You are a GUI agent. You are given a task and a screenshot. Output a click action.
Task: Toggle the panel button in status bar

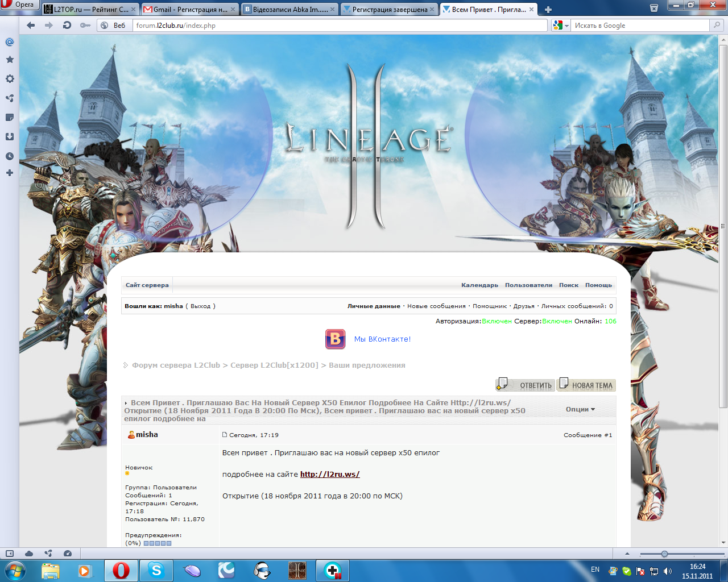pos(10,553)
